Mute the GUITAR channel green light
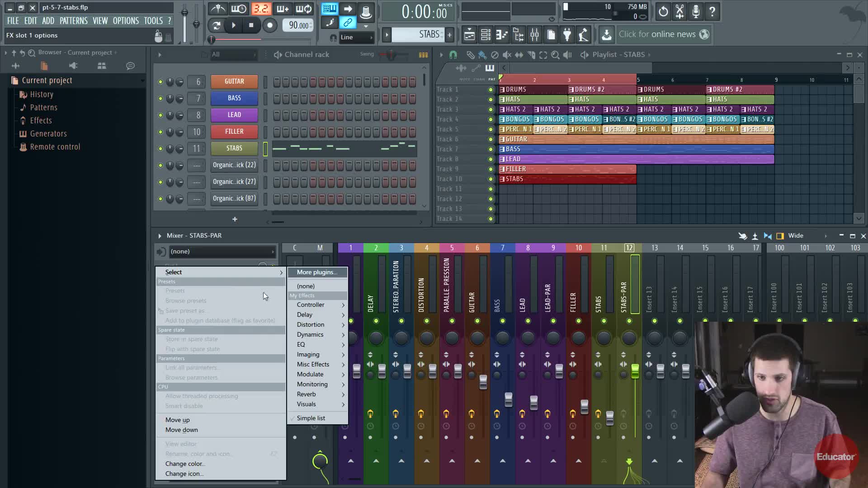 (x=160, y=82)
